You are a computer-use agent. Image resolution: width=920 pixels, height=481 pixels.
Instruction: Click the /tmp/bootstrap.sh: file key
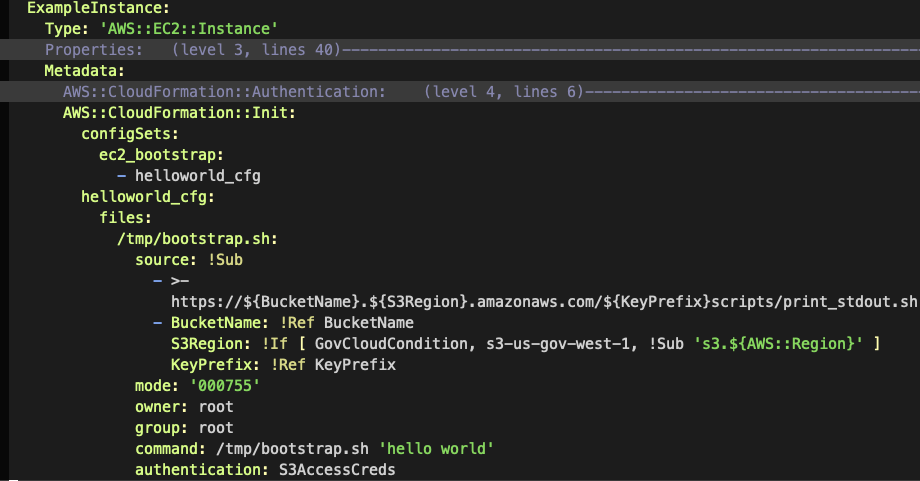(197, 239)
